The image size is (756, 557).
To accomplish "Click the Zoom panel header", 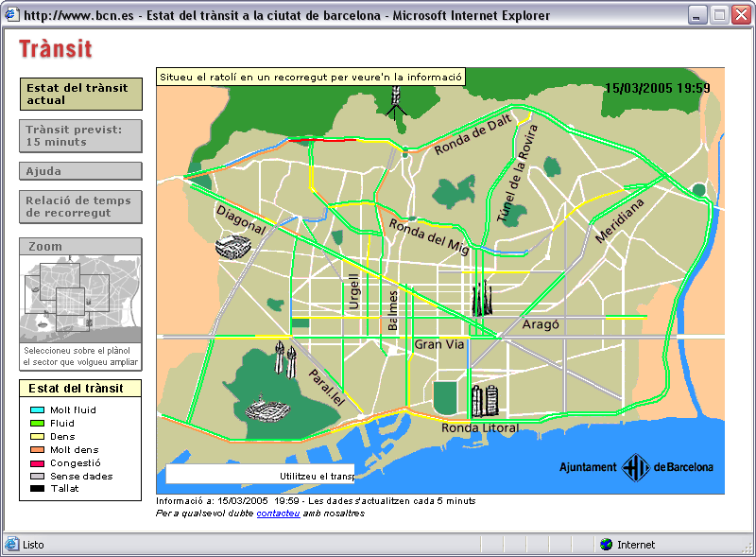I will click(80, 246).
